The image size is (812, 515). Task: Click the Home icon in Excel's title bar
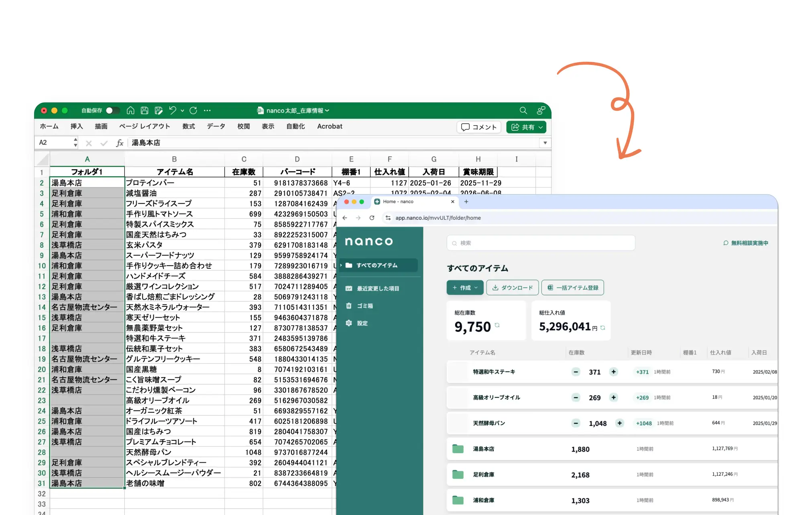click(x=130, y=110)
